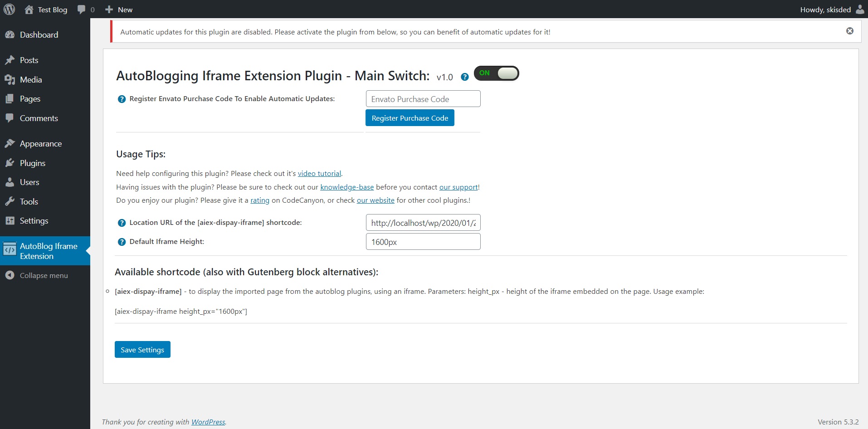This screenshot has width=868, height=429.
Task: Open Test Blog home icon
Action: (x=29, y=10)
